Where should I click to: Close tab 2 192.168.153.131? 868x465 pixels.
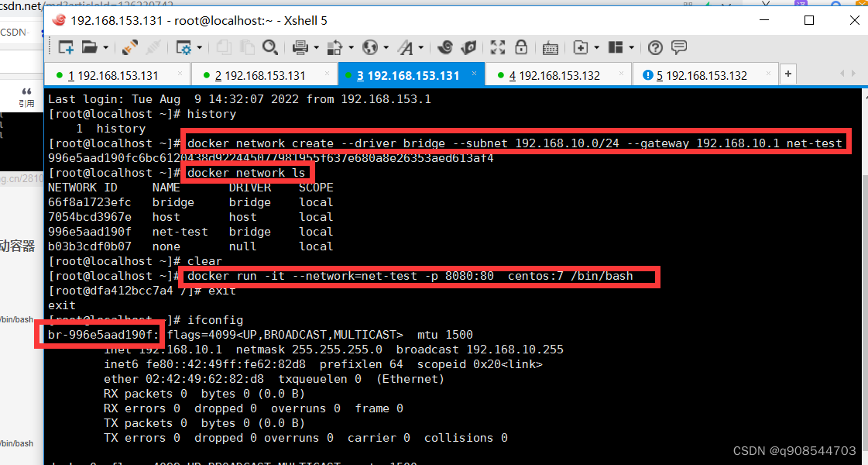[328, 73]
